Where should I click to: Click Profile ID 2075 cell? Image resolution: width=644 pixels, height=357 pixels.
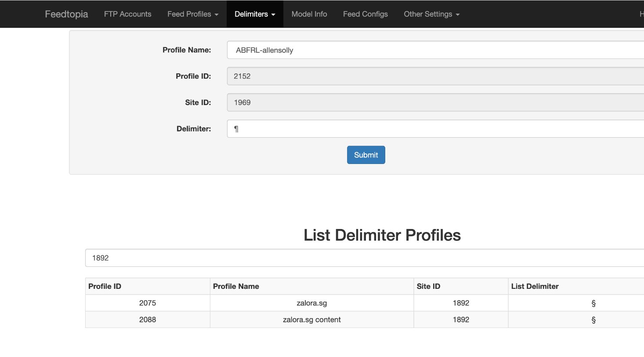click(148, 303)
